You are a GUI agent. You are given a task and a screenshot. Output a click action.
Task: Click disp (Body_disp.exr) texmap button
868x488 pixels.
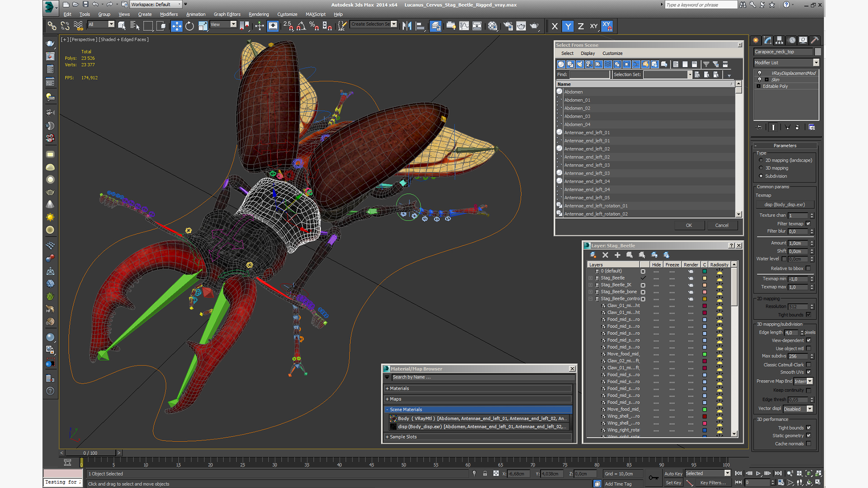pyautogui.click(x=784, y=205)
